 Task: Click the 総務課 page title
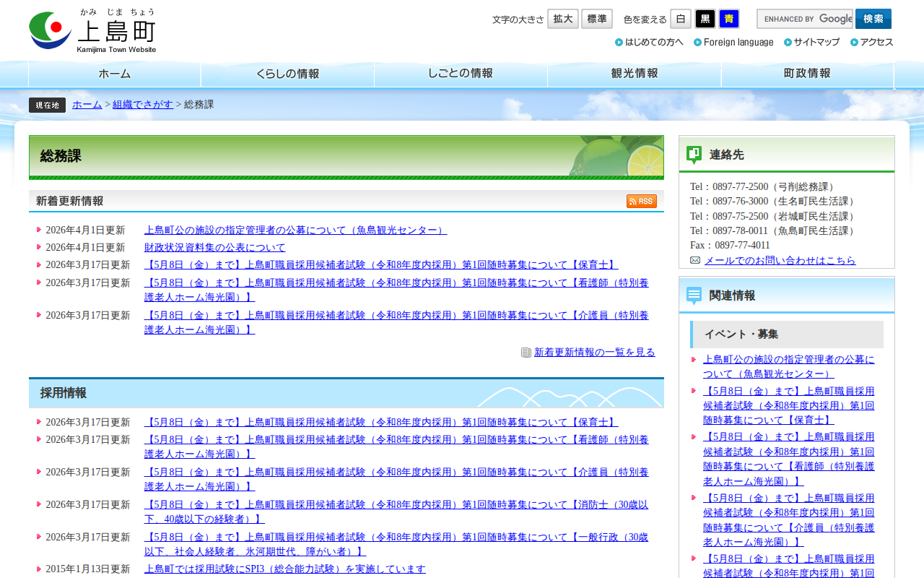point(61,156)
